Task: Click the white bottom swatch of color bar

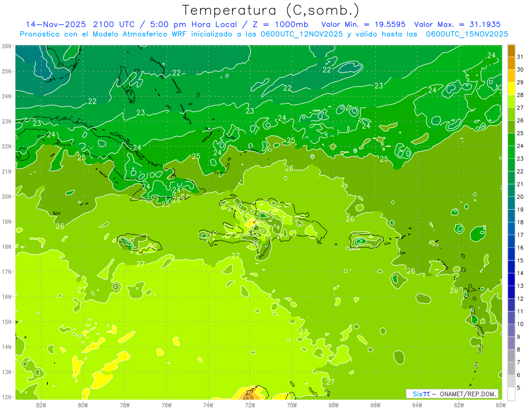Action: (511, 394)
